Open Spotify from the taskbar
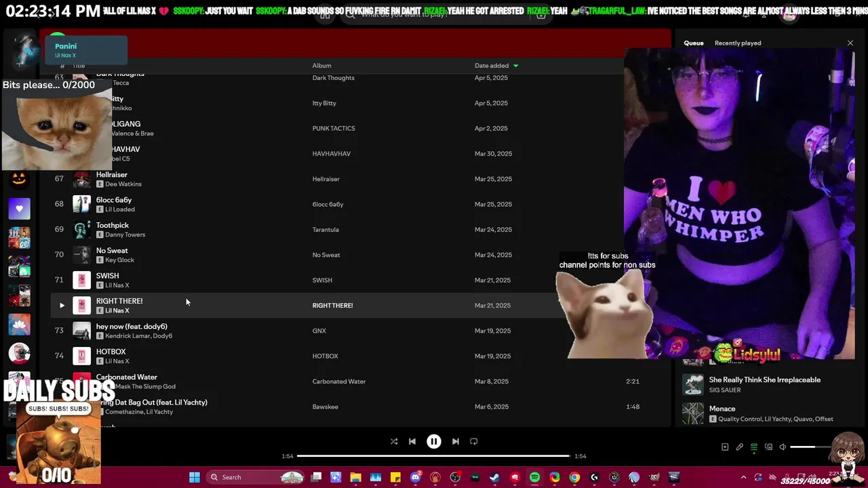This screenshot has height=488, width=868. click(x=534, y=477)
